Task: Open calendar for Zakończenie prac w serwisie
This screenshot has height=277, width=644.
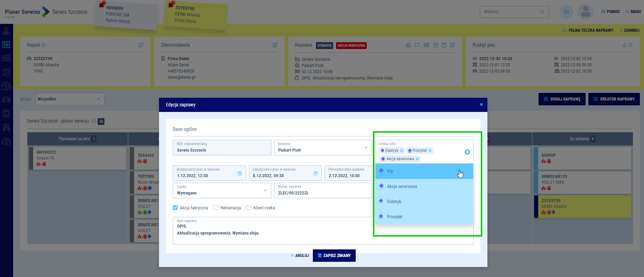Action: point(316,173)
